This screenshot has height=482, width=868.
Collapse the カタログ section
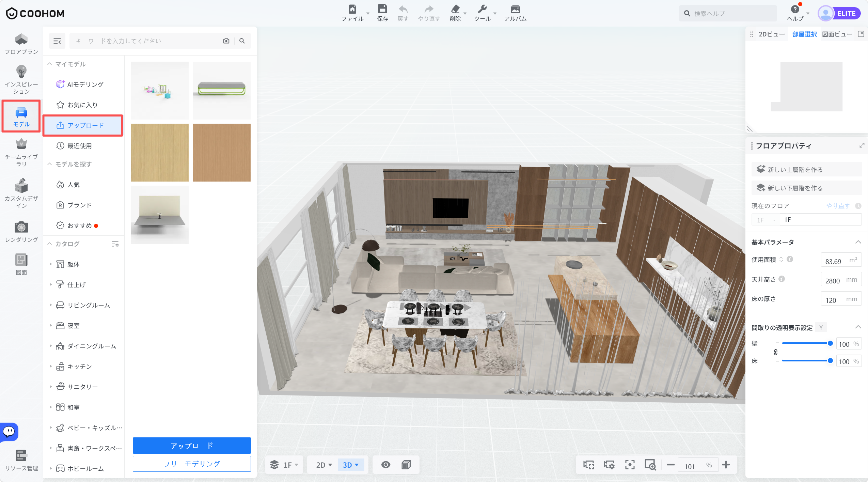(49, 244)
